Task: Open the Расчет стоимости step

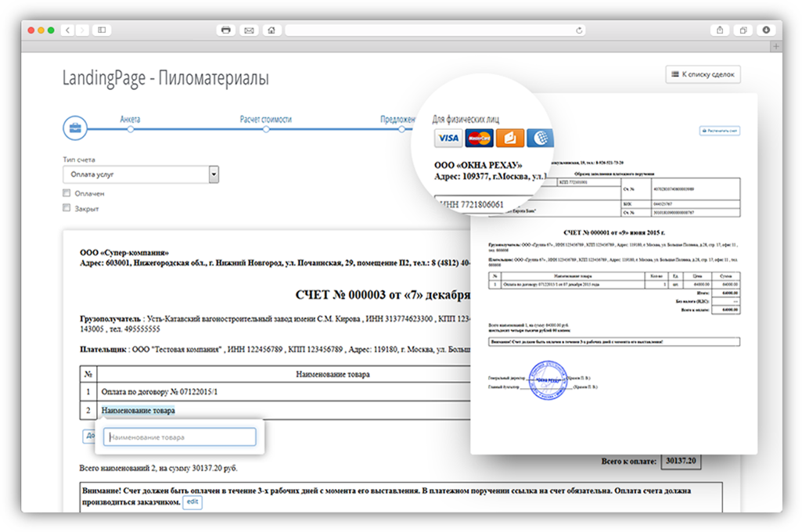Action: point(265,119)
